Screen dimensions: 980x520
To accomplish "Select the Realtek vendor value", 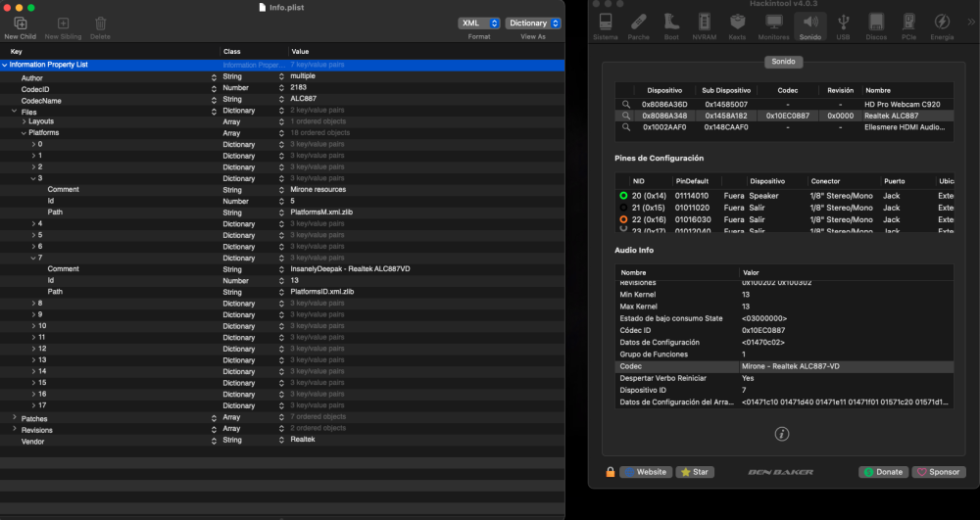I will [303, 440].
